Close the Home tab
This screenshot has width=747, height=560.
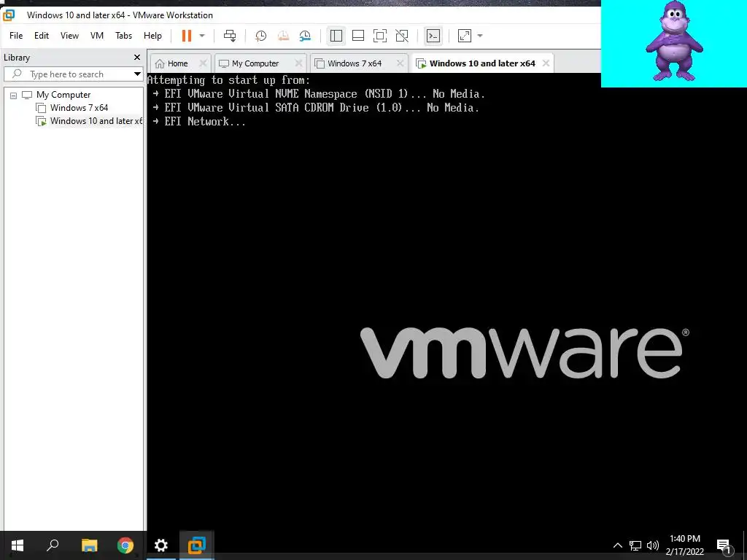coord(203,63)
